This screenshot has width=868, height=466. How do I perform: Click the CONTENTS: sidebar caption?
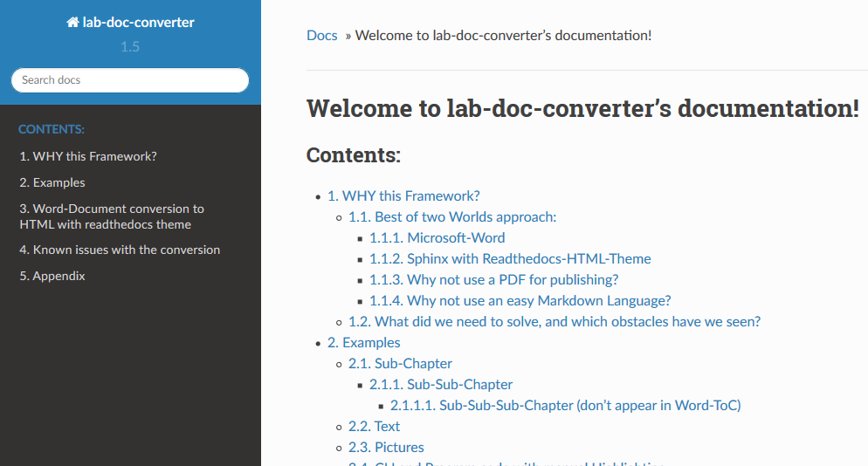(x=52, y=129)
